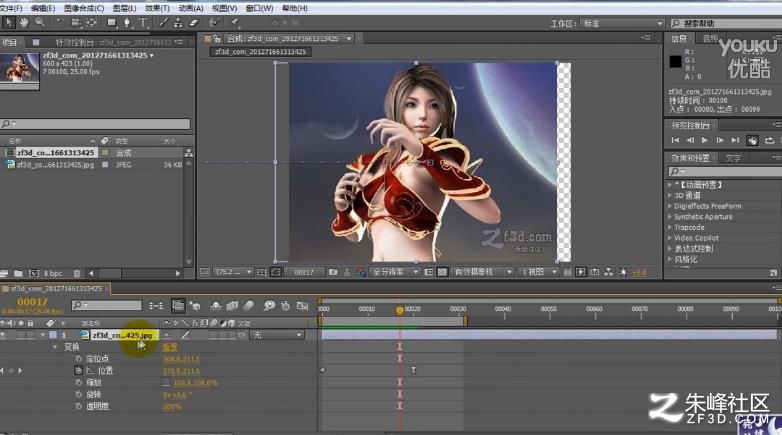Screen dimensions: 782x435
Task: Select the Rectangle mask tool
Action: tap(112, 22)
